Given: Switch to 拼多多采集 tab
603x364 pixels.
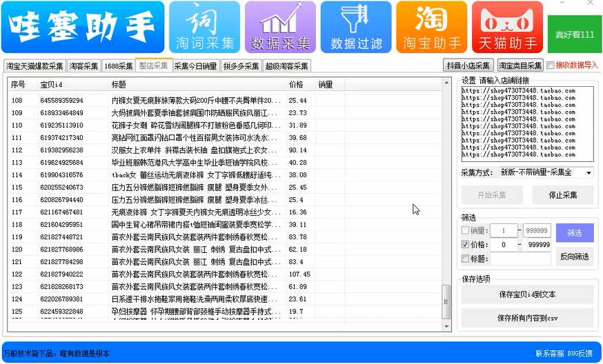Looking at the screenshot, I should tap(241, 66).
